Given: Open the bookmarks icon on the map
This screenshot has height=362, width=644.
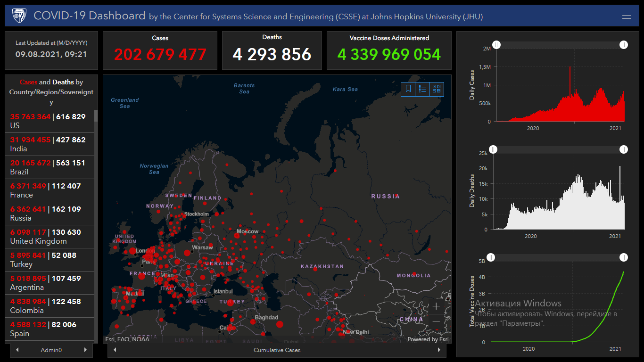Looking at the screenshot, I should point(408,89).
